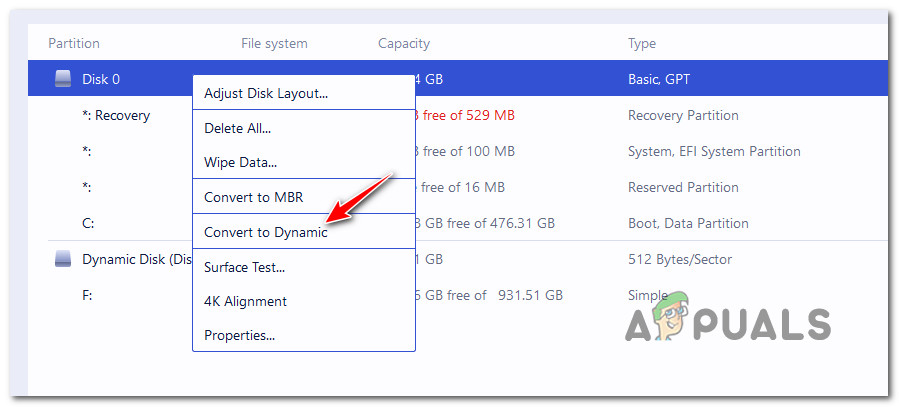Click the Type column header

click(641, 43)
